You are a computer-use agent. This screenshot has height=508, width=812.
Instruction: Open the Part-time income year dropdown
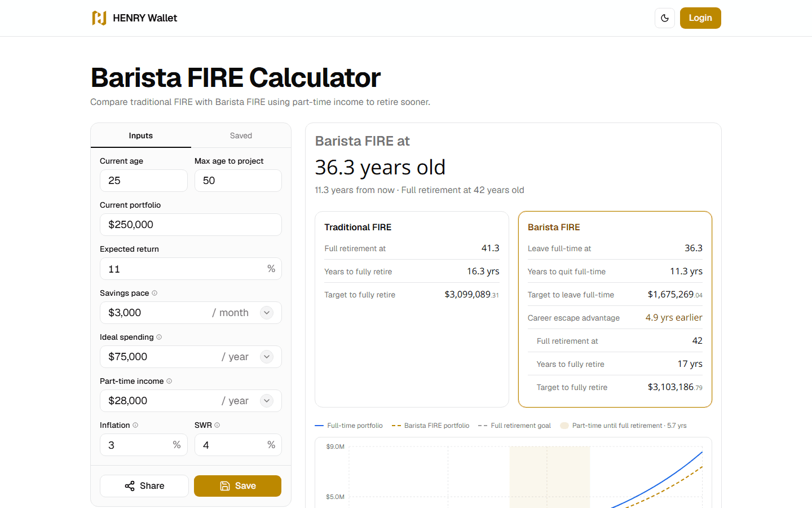click(x=267, y=401)
